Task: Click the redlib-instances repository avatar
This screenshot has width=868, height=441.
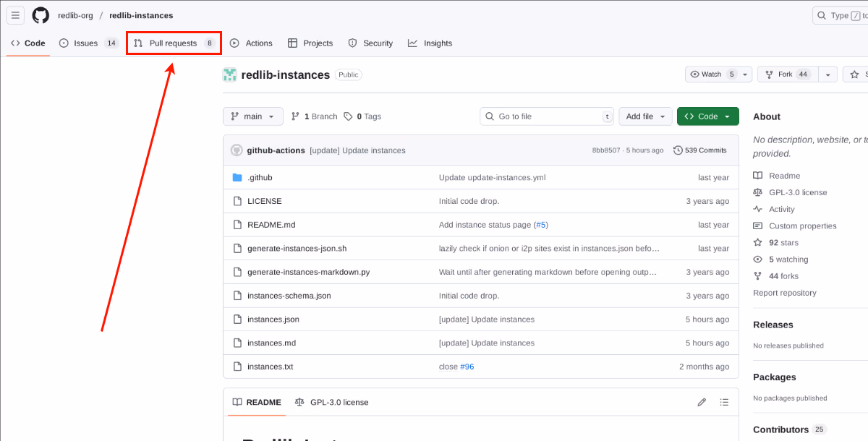Action: coord(230,74)
